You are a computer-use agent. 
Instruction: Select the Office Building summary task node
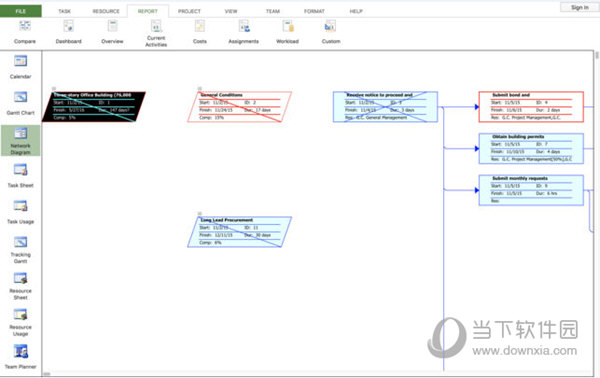(94, 107)
